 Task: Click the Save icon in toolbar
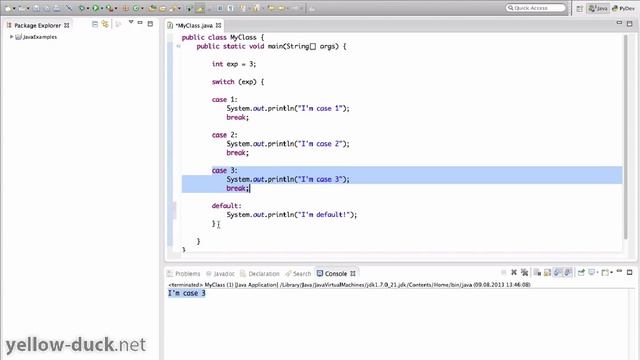click(36, 8)
